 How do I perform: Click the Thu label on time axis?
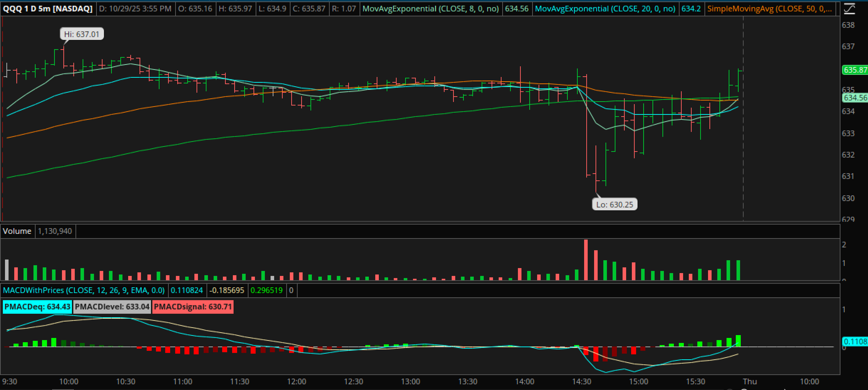click(x=750, y=382)
